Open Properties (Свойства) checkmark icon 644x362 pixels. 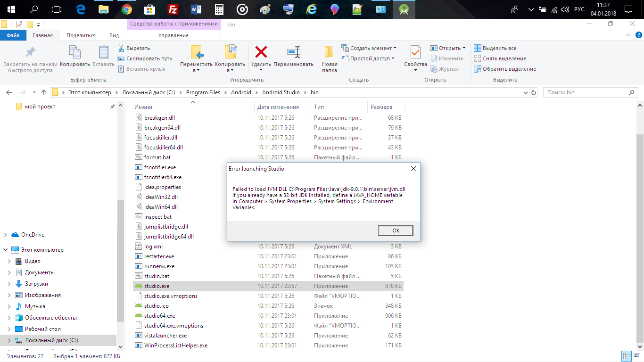(x=415, y=52)
